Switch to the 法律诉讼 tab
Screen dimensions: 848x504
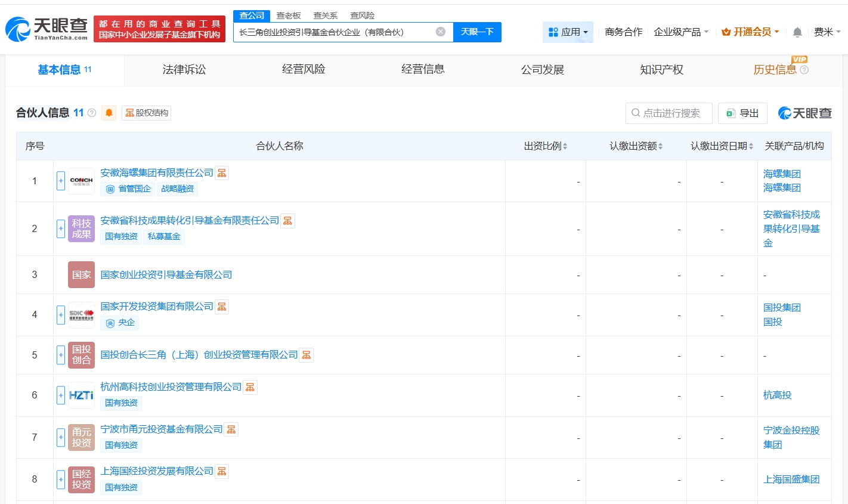click(x=184, y=70)
